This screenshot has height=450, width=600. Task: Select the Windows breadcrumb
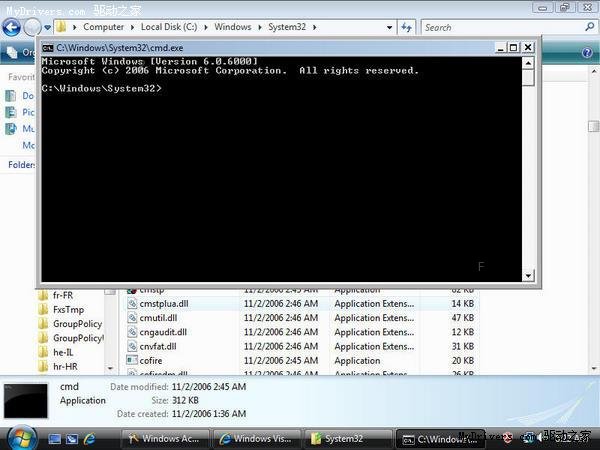click(x=233, y=27)
